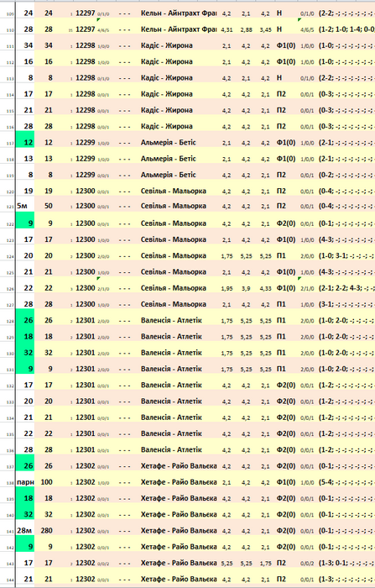Click the scores cell starting with (1-3; 0-1
Viewport: 375px width, 588px height.
tap(346, 563)
